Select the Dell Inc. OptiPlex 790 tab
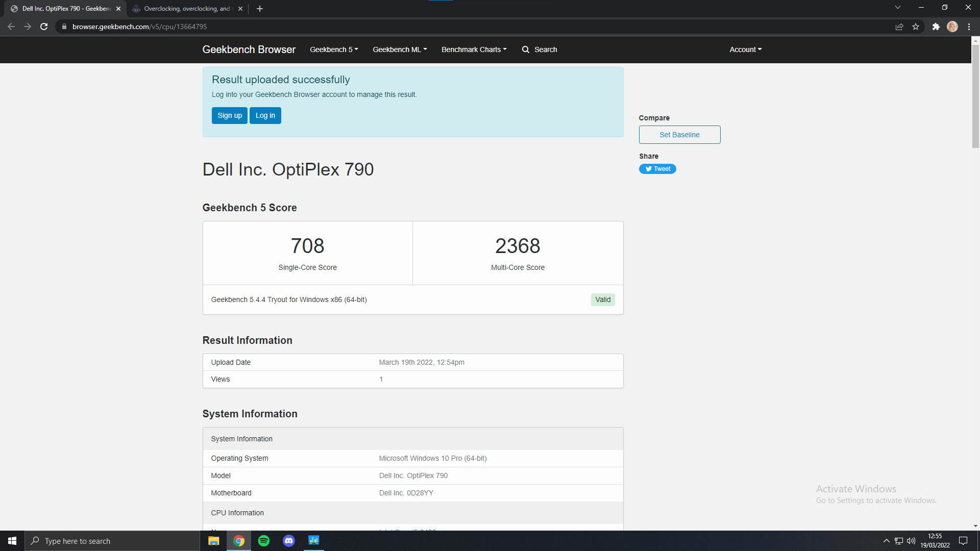 tap(66, 9)
